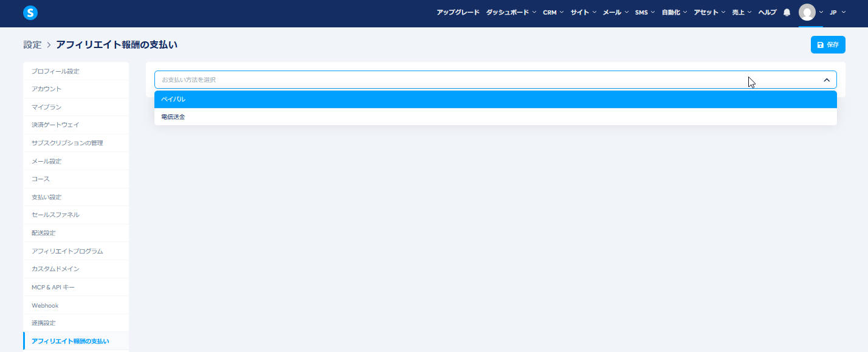868x352 pixels.
Task: Open the ヘルプ link
Action: click(767, 12)
